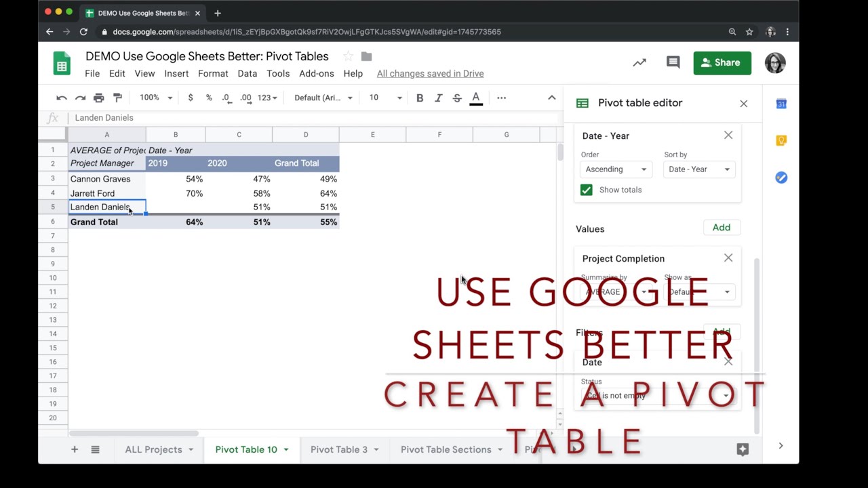Open the Explore button at bottom right
Viewport: 868px width, 488px height.
(743, 449)
